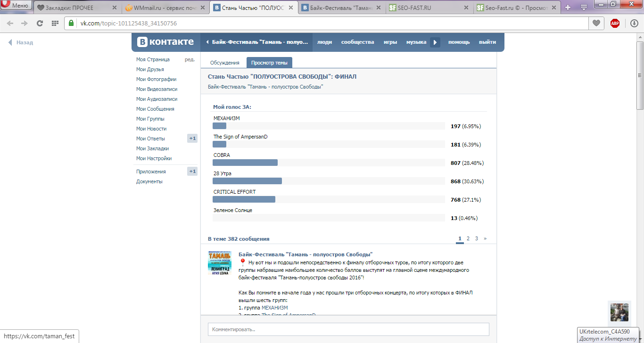The width and height of the screenshot is (644, 343).
Task: Open Мои Видеозаписи in sidebar
Action: (x=157, y=89)
